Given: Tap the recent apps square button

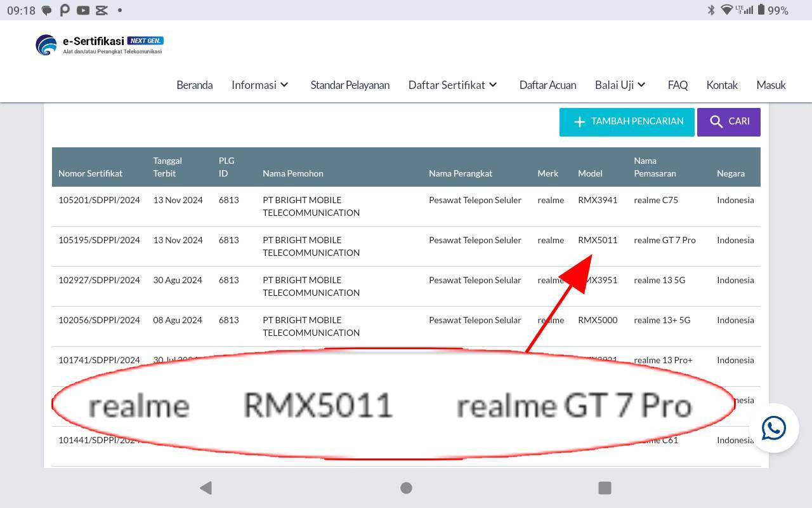Looking at the screenshot, I should coord(605,488).
